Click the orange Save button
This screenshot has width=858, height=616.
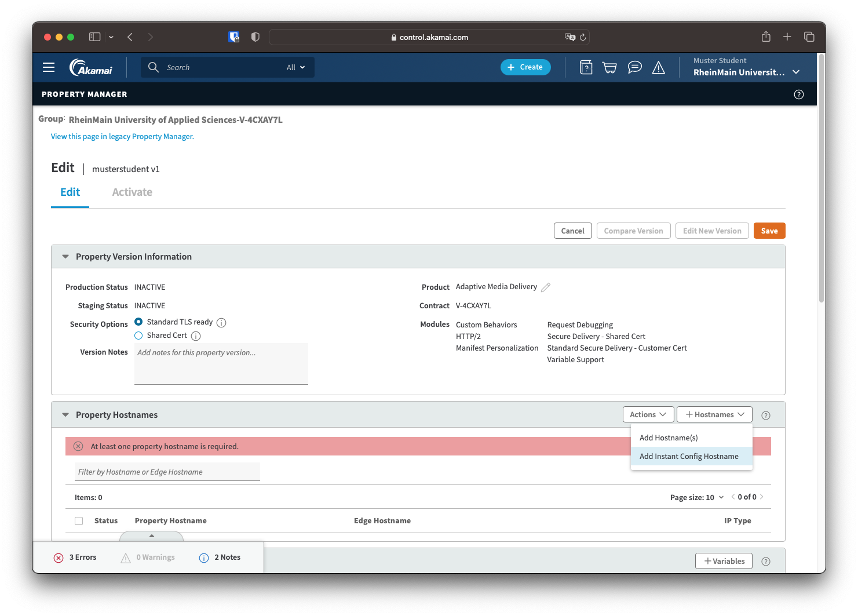tap(769, 231)
